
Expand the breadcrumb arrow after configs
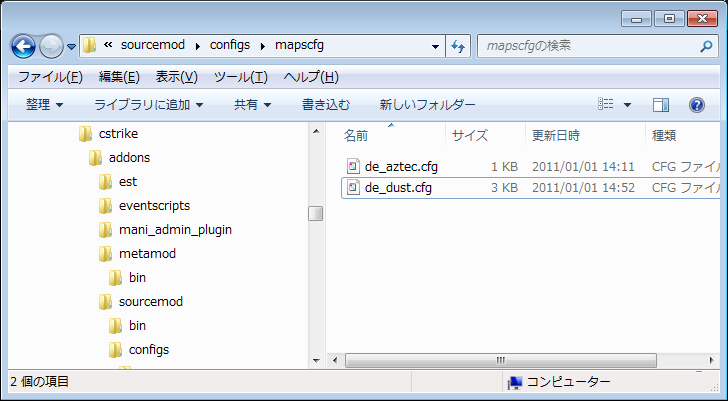pos(263,46)
